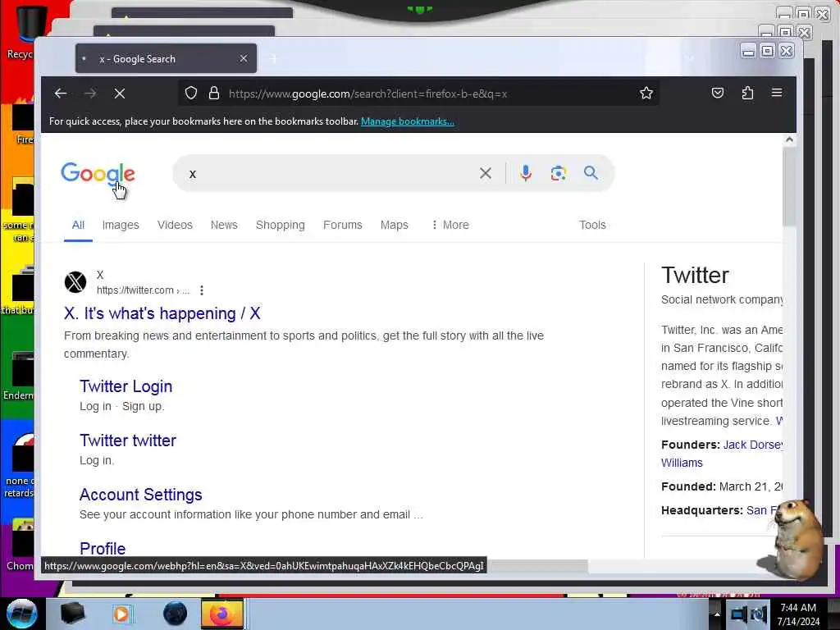Expand the More search filters menu
This screenshot has height=630, width=840.
450,225
